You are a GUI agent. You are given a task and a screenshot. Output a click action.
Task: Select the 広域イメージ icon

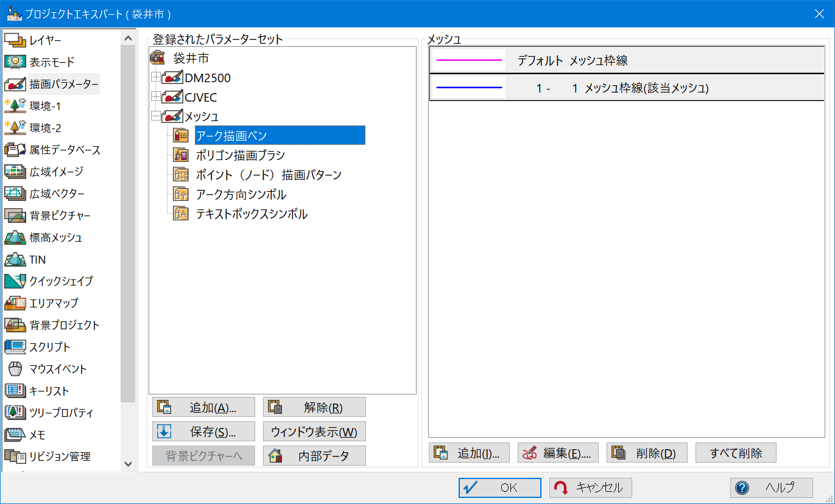click(15, 172)
